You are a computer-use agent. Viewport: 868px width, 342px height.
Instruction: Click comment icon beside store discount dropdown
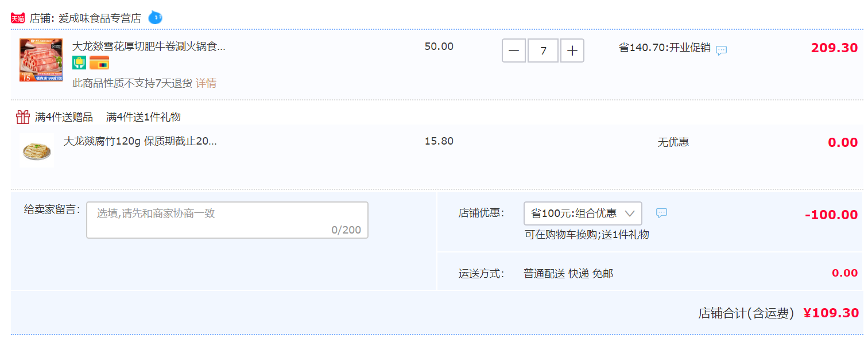tap(661, 213)
